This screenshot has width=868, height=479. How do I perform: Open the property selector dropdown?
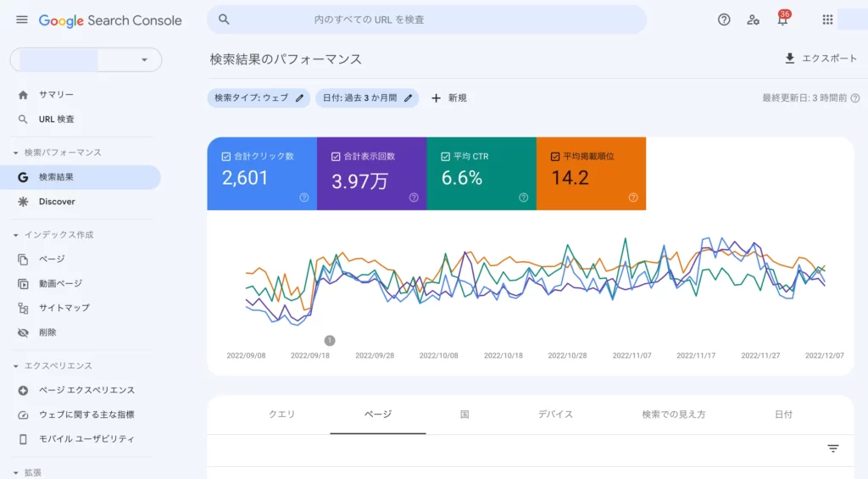click(86, 60)
